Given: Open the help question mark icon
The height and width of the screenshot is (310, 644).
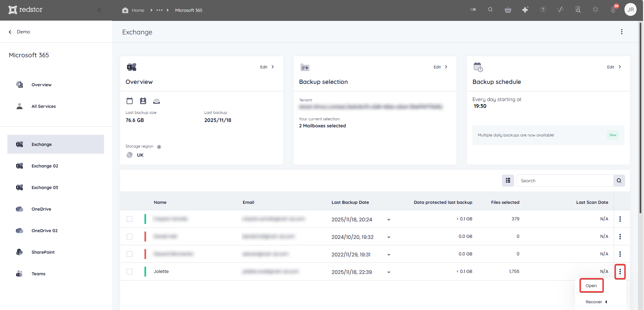Looking at the screenshot, I should tap(543, 10).
